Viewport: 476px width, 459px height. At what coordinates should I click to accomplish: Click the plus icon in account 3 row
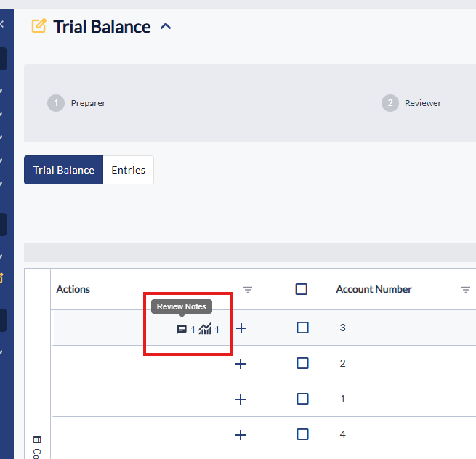point(241,328)
